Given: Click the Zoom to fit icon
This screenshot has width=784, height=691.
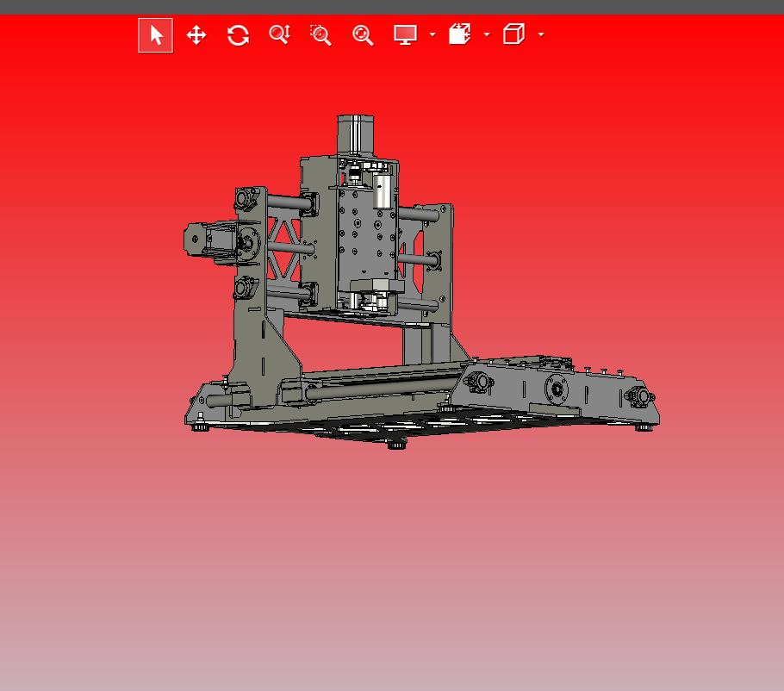Looking at the screenshot, I should (x=363, y=35).
